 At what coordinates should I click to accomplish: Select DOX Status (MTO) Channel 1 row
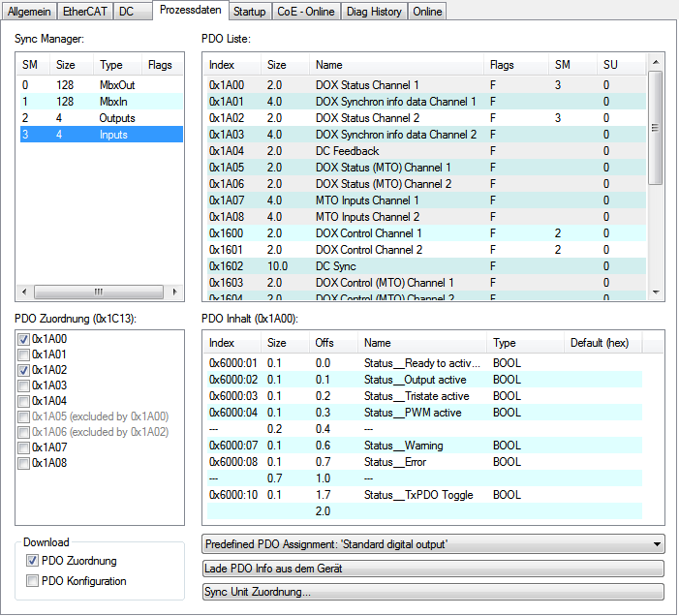(x=426, y=168)
